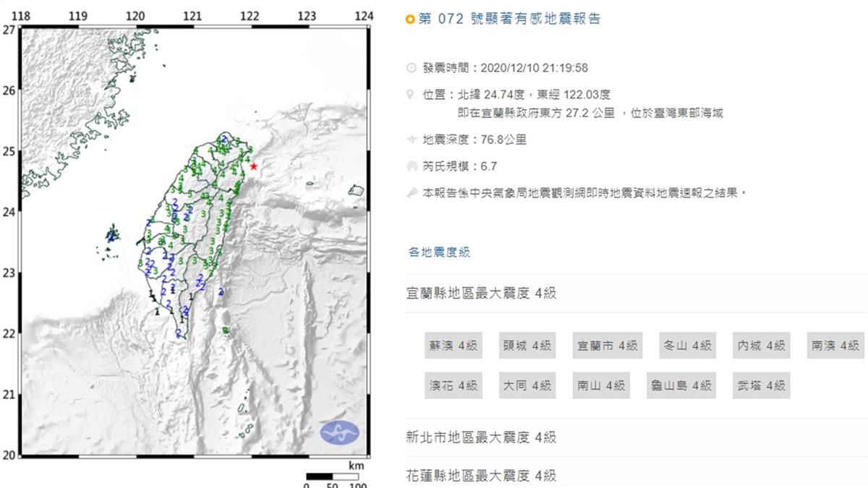Pick the 武塔 4級 station tag
This screenshot has height=488, width=868.
tap(760, 385)
